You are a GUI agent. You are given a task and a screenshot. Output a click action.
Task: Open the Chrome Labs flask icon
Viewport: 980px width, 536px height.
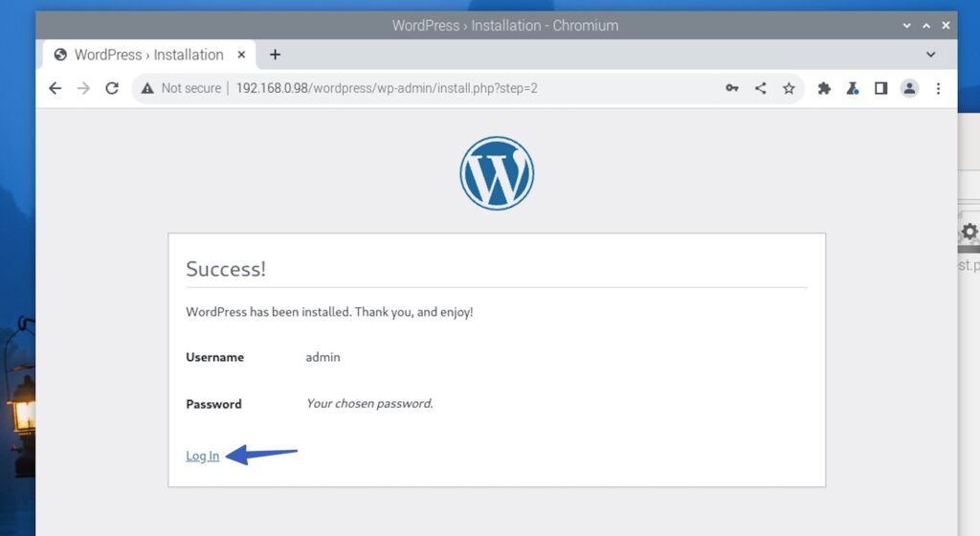(x=853, y=88)
